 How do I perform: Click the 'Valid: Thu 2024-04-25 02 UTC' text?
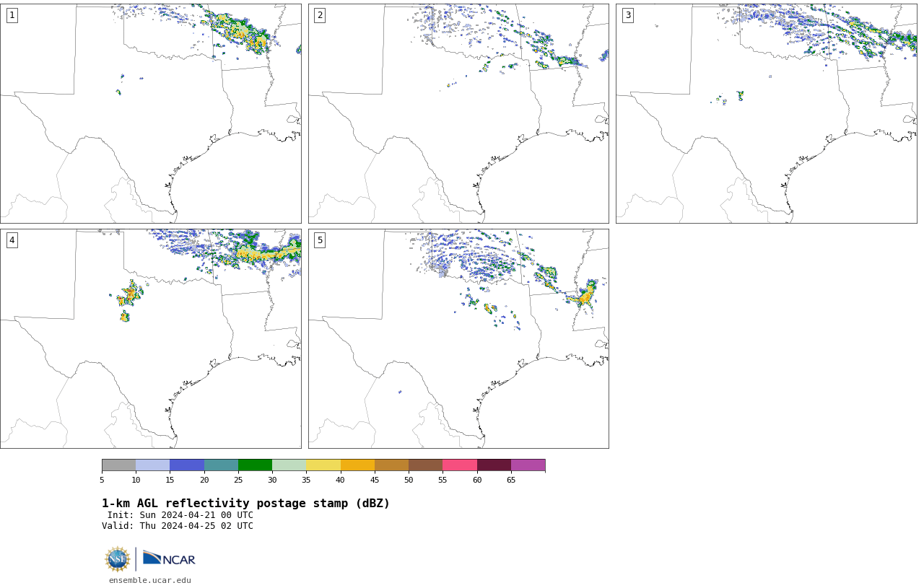[178, 526]
